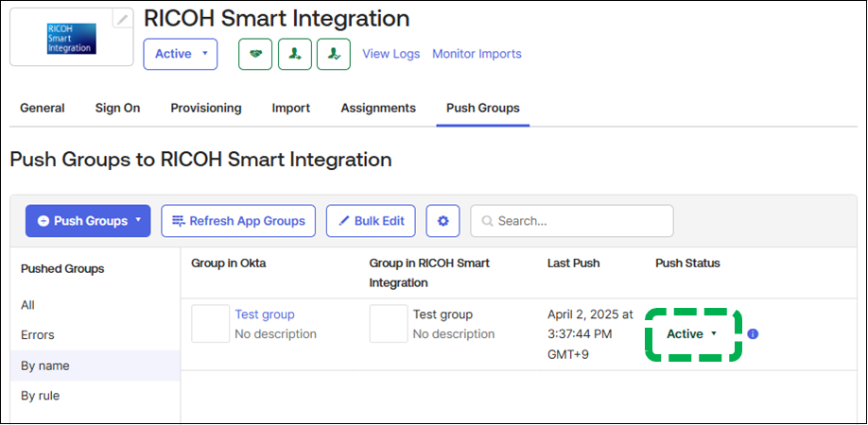Go to the Assignments tab

pyautogui.click(x=378, y=109)
